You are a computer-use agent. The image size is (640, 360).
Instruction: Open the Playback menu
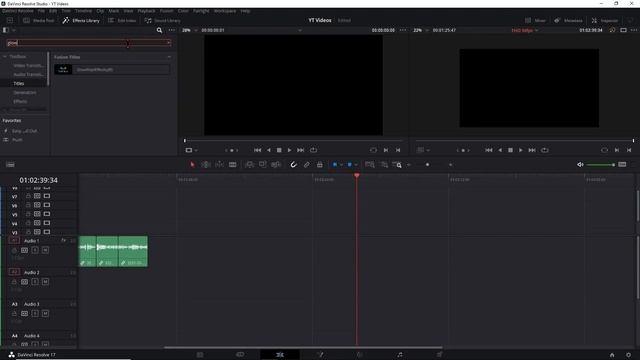click(x=146, y=11)
